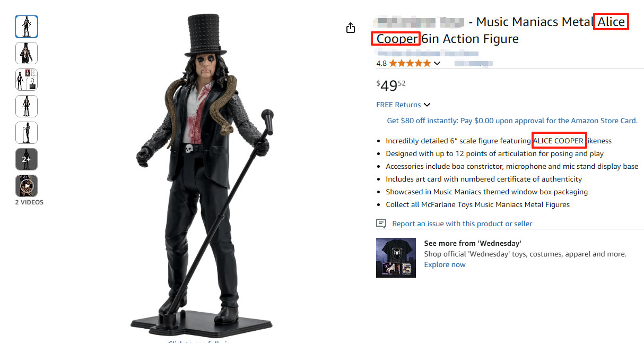Select the fifth thumbnail showing side view
This screenshot has height=343, width=644.
[x=27, y=133]
